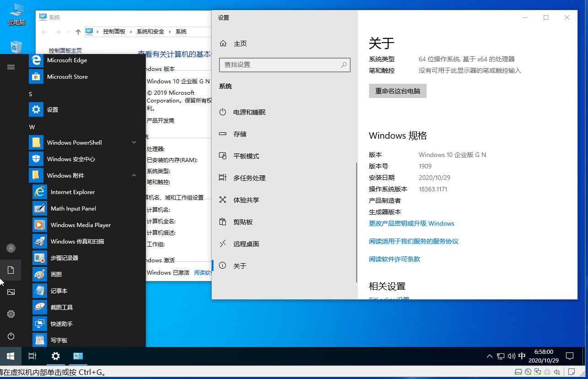Open recent locations dropdown in System window
Screen dimensions: 588x379
tap(69, 32)
